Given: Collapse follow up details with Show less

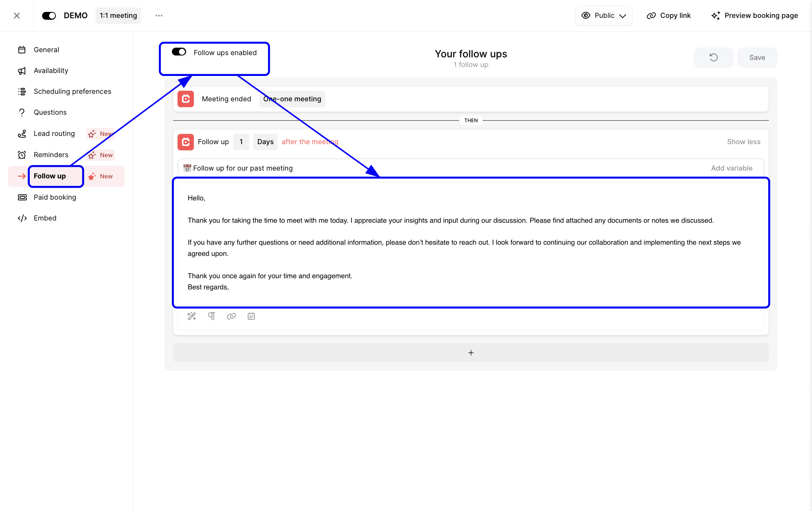Looking at the screenshot, I should point(743,142).
